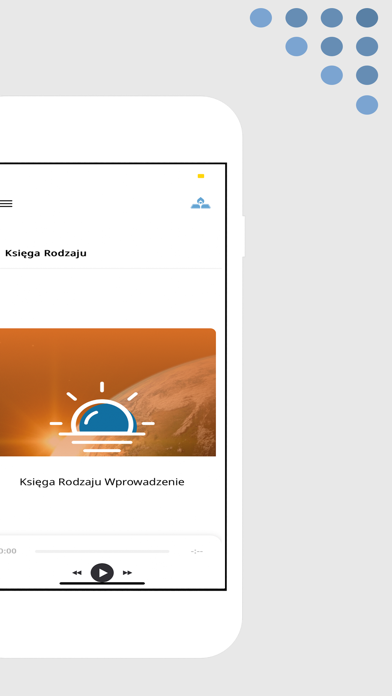Play the audio track
The image size is (392, 696).
click(x=102, y=573)
